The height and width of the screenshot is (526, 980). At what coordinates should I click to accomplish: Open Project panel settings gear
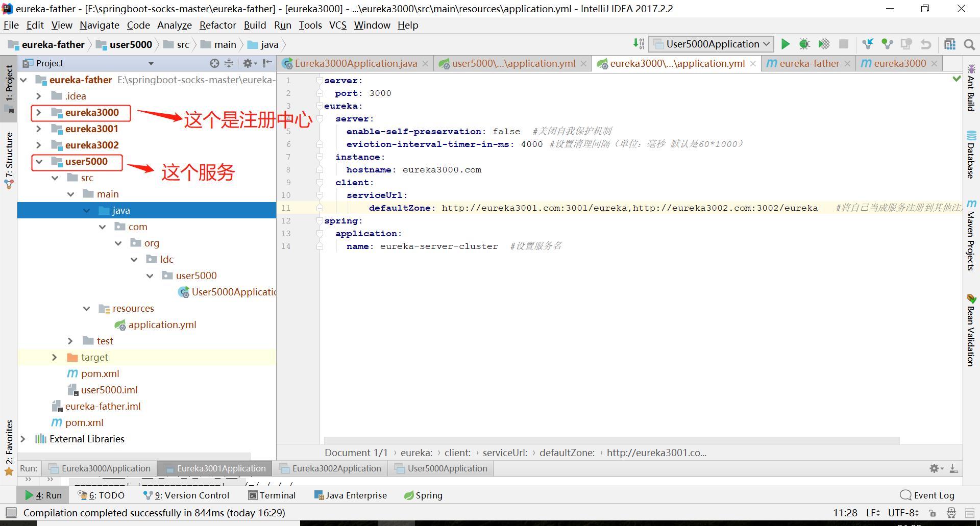point(249,63)
